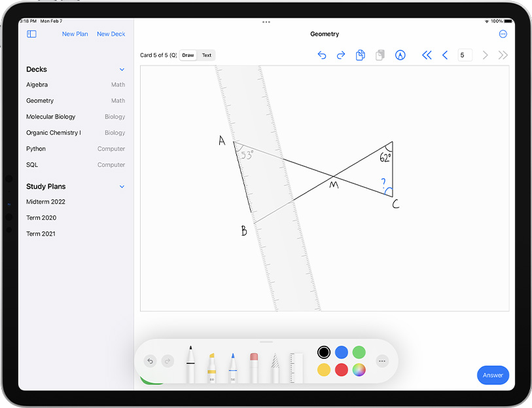Select the Midterm 2022 study plan
The image size is (532, 408).
click(46, 202)
